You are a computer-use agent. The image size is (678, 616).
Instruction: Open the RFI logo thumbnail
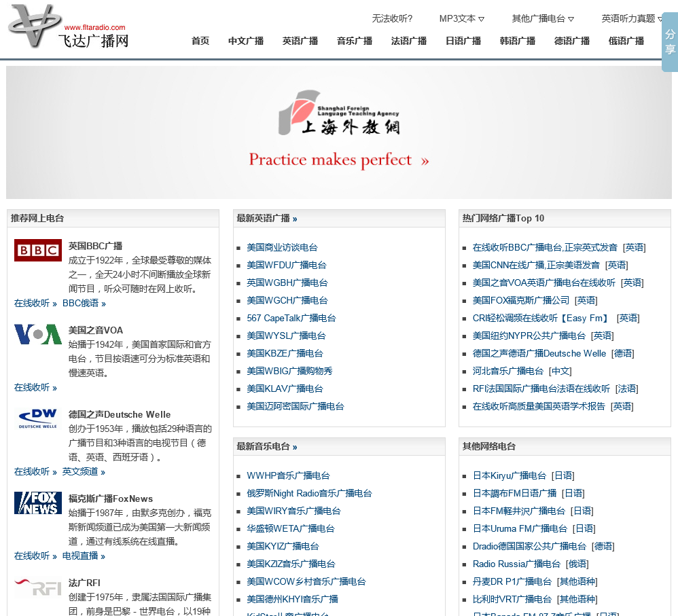(x=38, y=587)
